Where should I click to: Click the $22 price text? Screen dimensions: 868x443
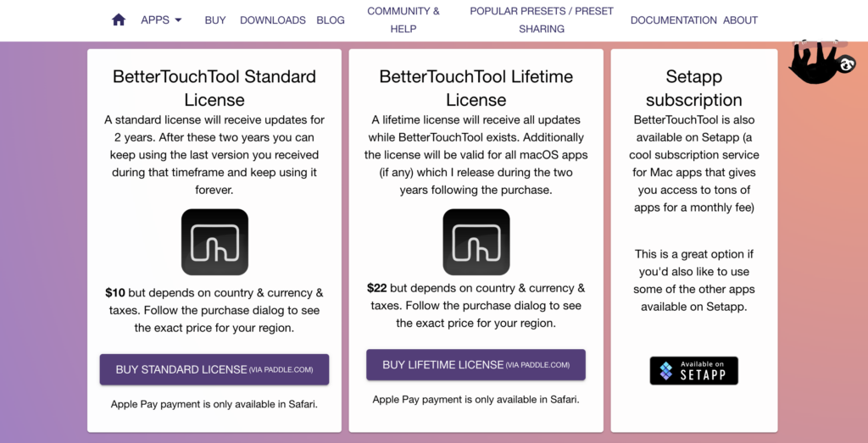coord(377,288)
